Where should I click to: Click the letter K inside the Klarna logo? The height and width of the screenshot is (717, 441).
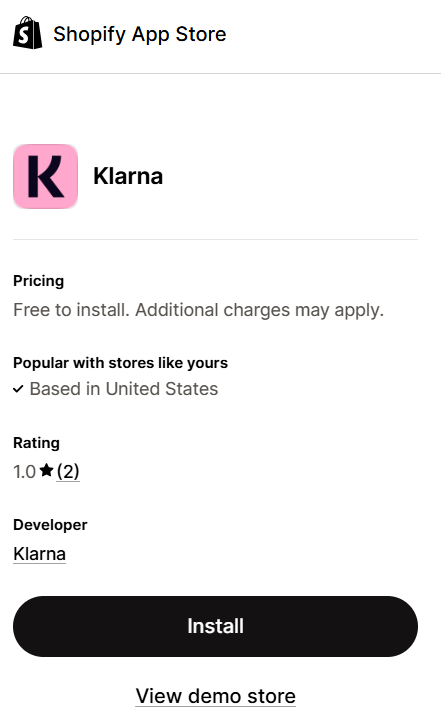coord(45,177)
